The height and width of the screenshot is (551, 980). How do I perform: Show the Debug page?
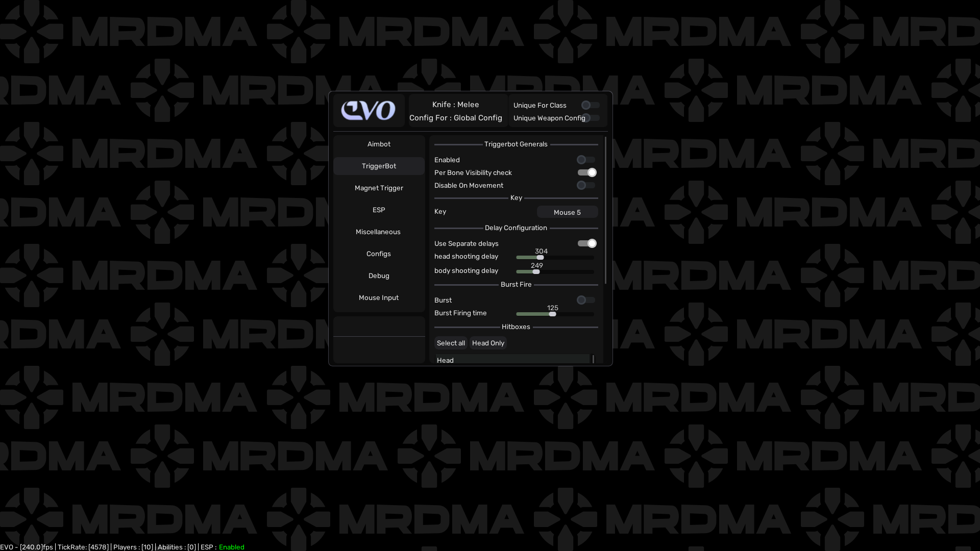coord(379,276)
